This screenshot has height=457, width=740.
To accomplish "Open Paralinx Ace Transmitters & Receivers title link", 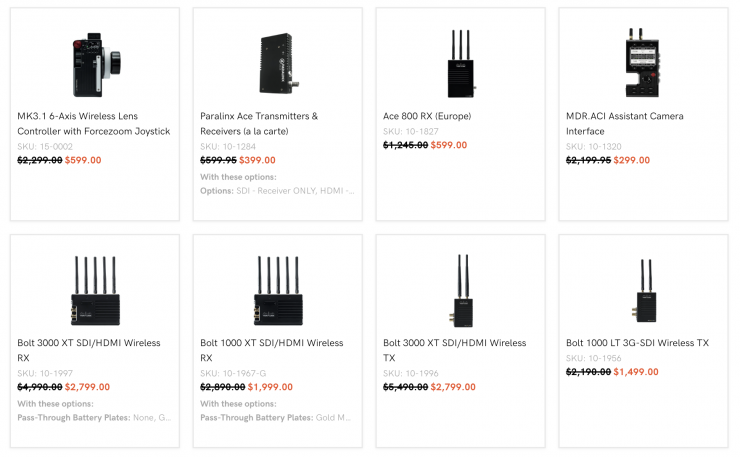I will 259,123.
